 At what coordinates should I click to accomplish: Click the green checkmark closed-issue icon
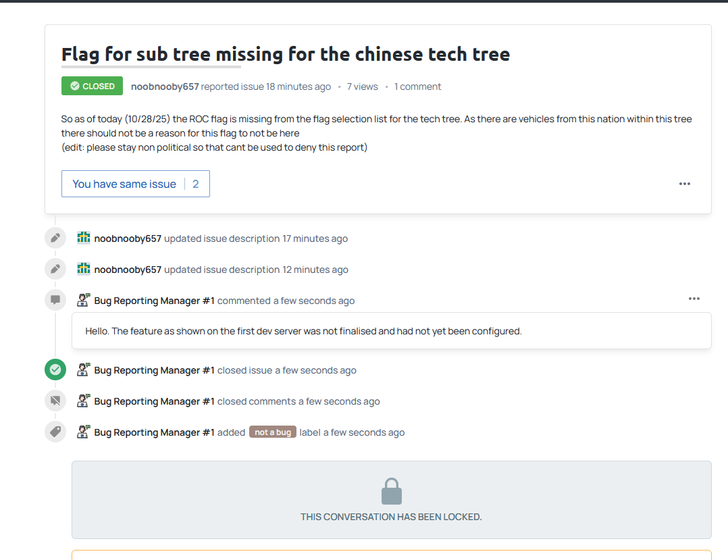(55, 370)
